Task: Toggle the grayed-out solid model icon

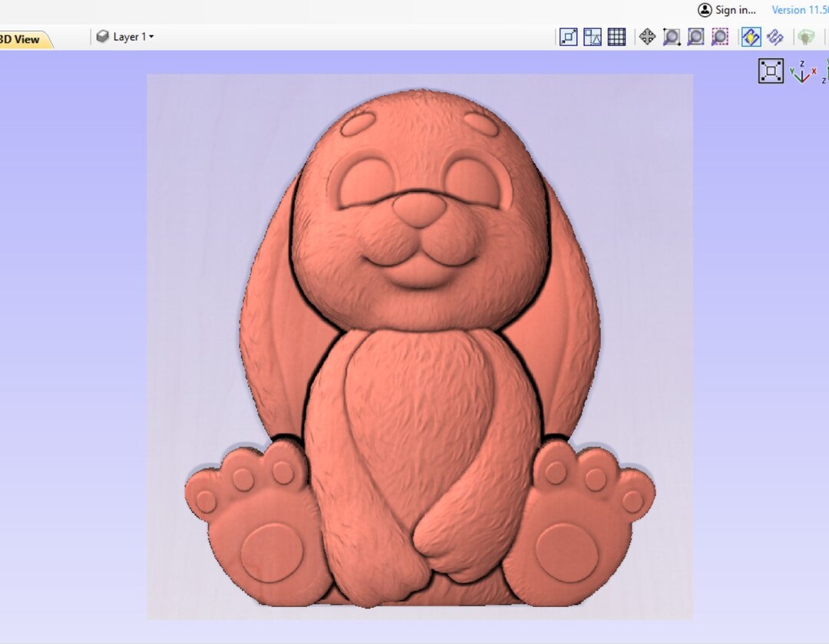Action: (804, 36)
